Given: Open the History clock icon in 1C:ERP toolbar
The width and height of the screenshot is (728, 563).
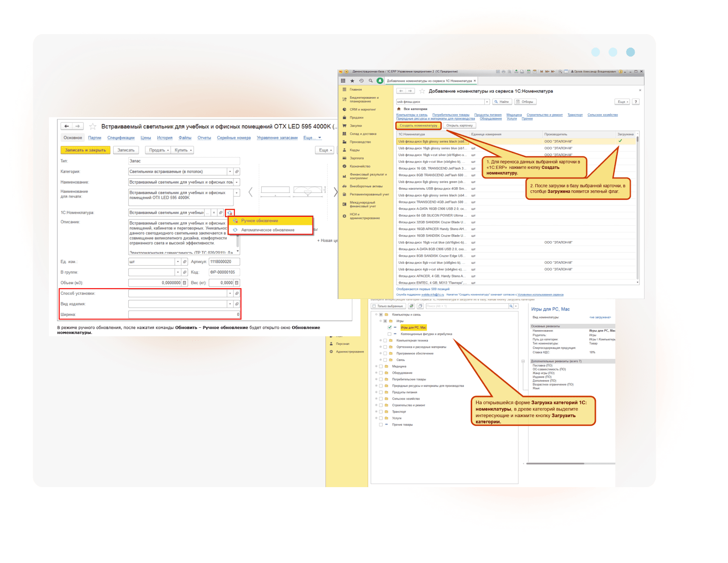Looking at the screenshot, I should click(361, 81).
